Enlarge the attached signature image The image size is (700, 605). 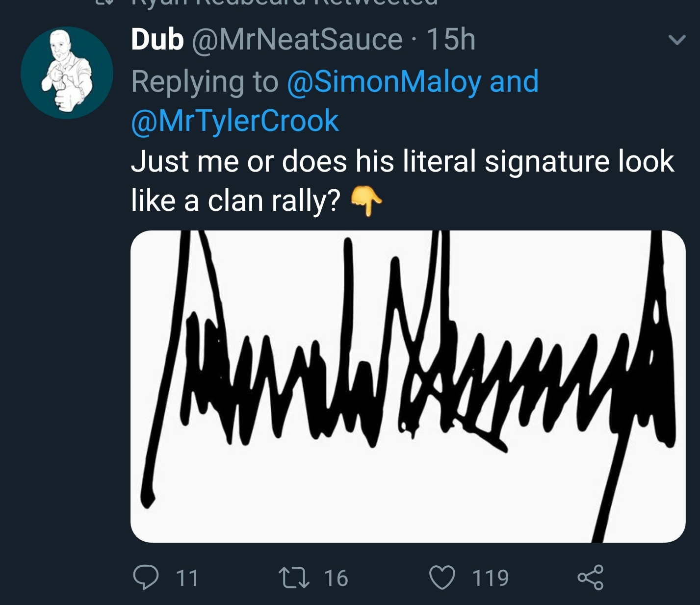point(408,386)
